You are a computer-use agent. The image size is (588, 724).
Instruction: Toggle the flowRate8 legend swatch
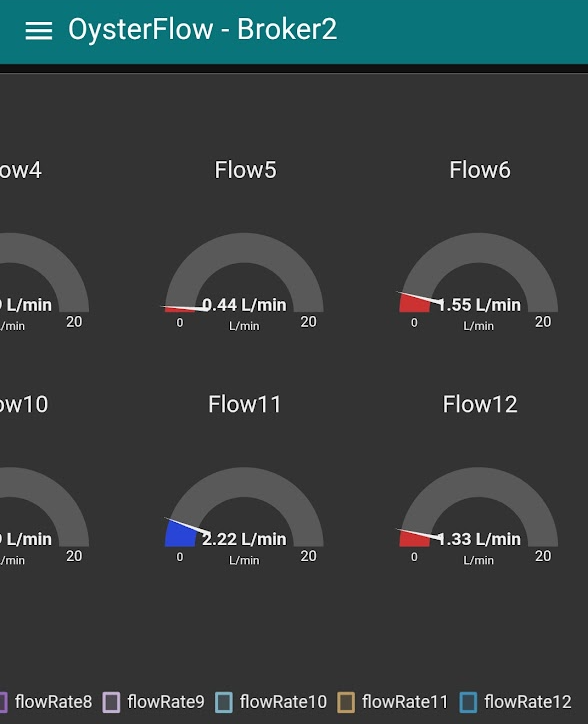coord(3,702)
